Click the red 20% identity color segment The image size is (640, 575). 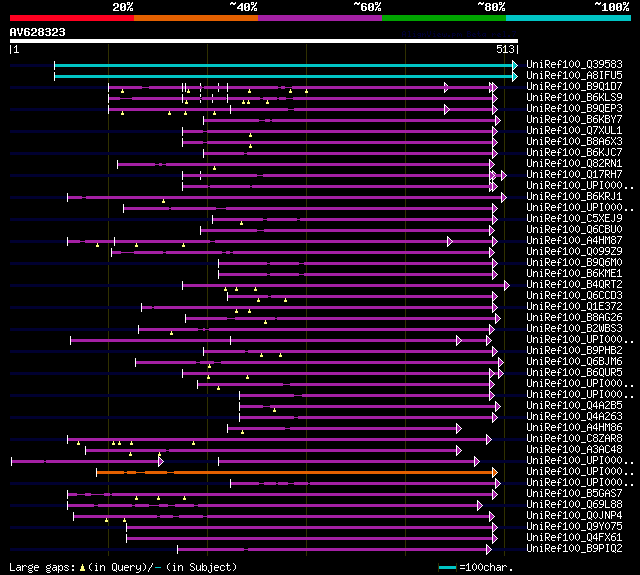(72, 18)
